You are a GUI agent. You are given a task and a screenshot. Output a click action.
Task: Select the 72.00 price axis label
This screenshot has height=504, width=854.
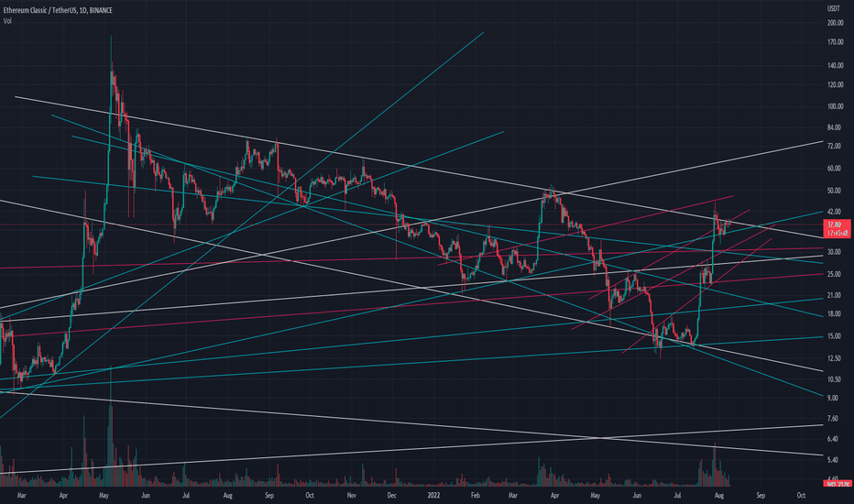[x=834, y=148]
